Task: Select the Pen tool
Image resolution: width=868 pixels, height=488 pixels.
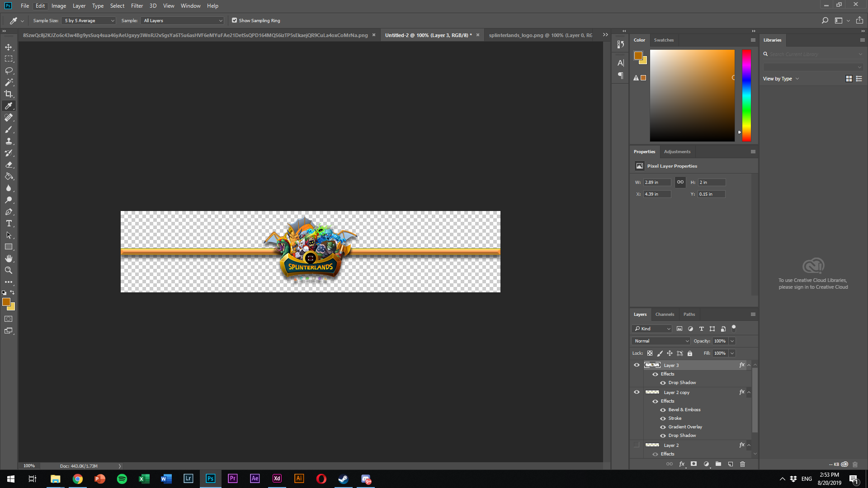Action: pos(9,211)
